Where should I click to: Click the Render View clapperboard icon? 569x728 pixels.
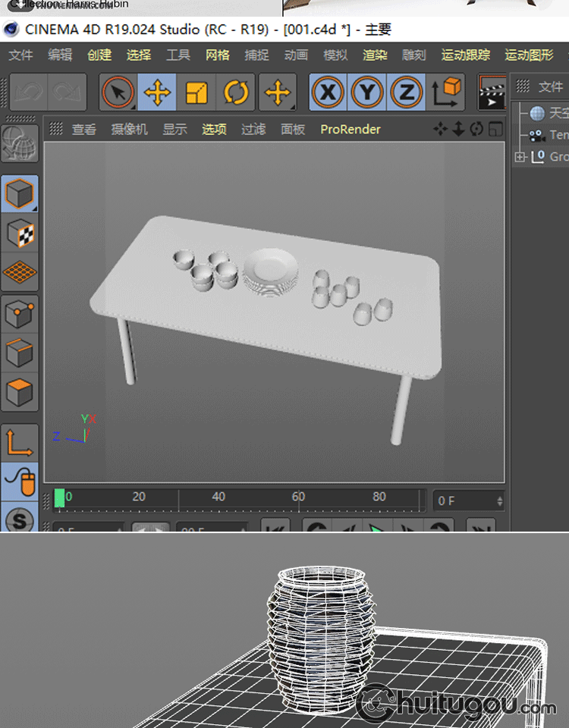click(x=492, y=93)
